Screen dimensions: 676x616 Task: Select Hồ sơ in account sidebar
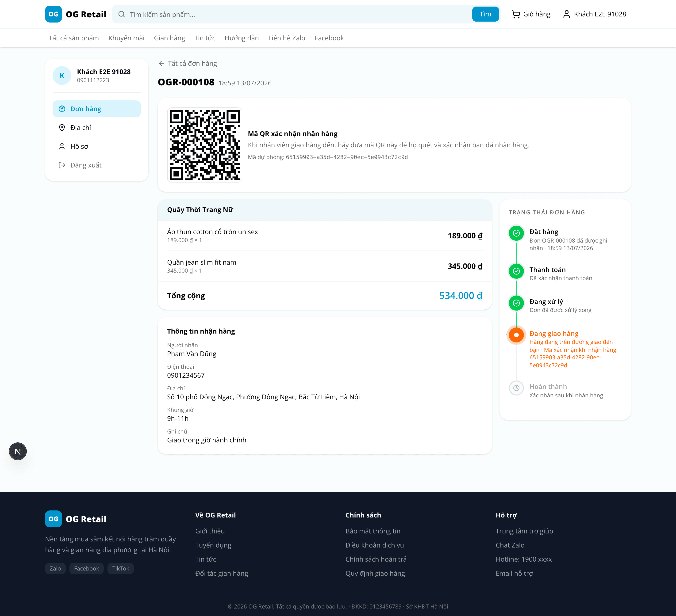click(96, 146)
